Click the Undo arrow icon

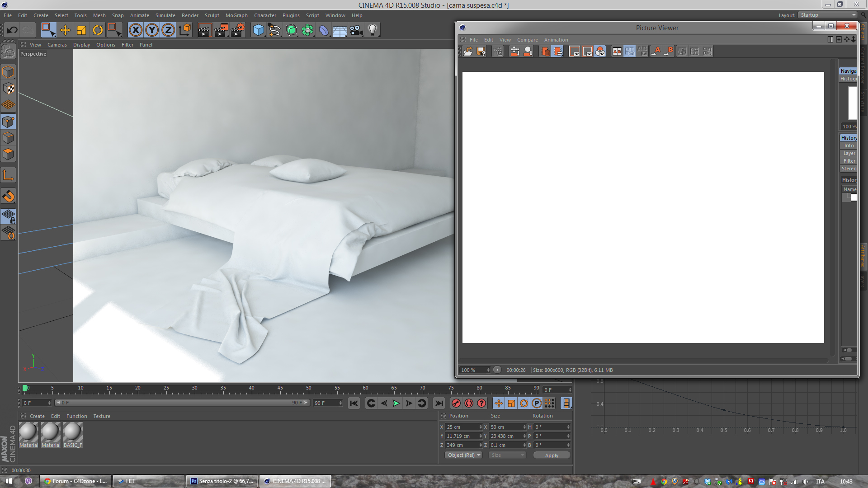pos(12,30)
